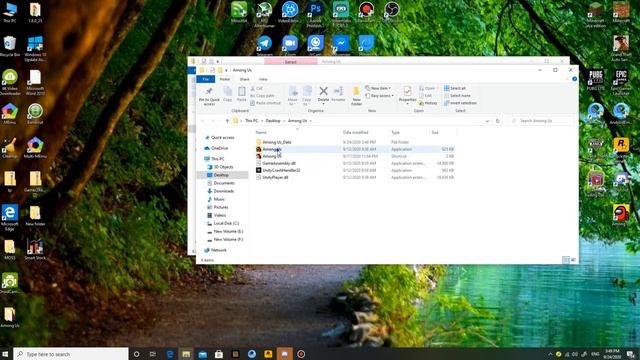Click the Cut command in the ribbon
This screenshot has width=640, height=360.
257,88
